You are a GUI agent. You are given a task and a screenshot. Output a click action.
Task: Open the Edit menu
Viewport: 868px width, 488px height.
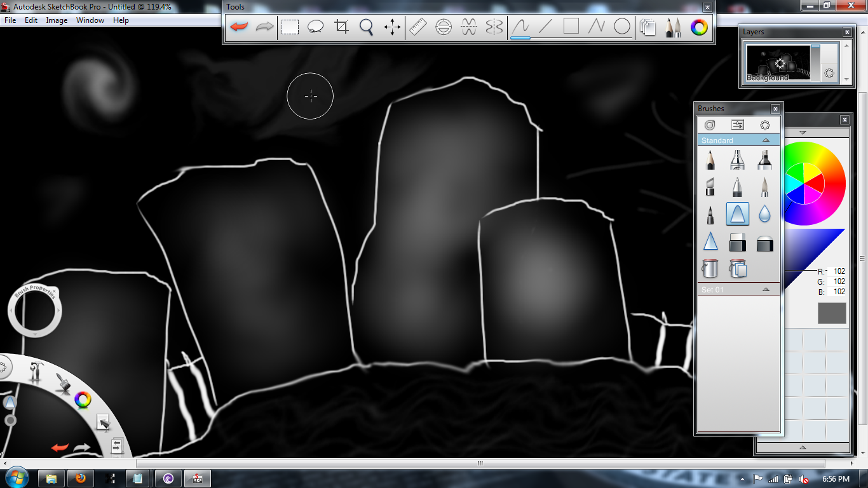click(x=31, y=20)
